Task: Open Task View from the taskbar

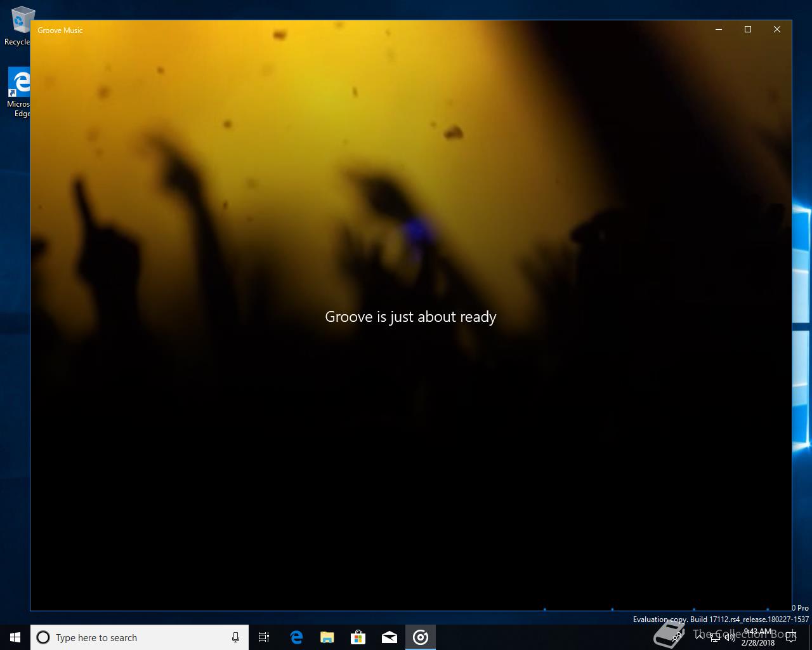Action: pyautogui.click(x=264, y=637)
